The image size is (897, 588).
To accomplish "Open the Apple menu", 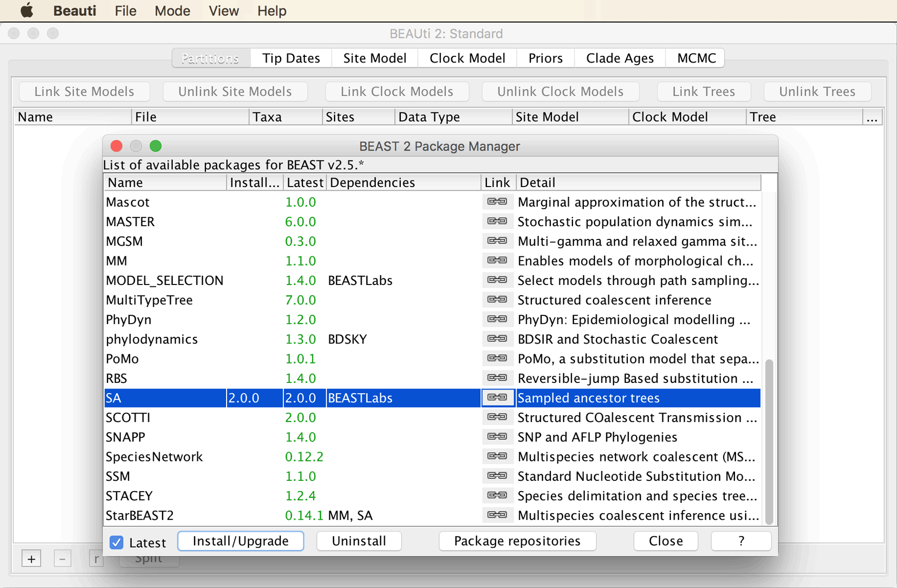I will (x=27, y=10).
